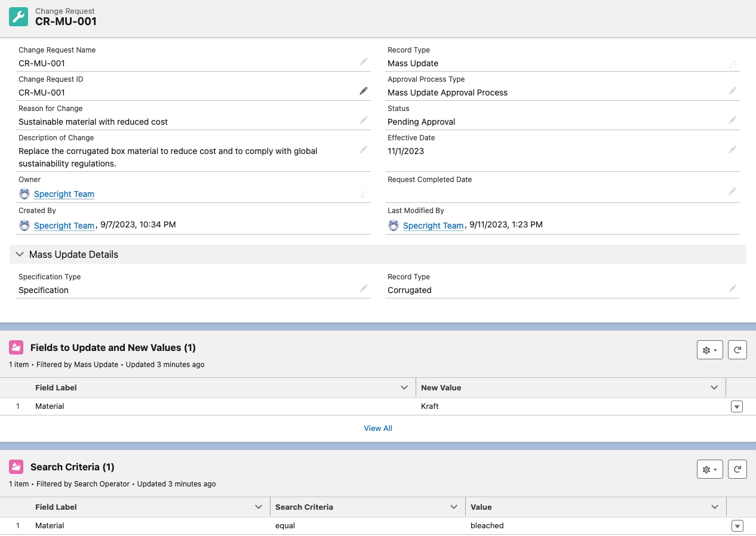This screenshot has width=756, height=536.
Task: Click View All link
Action: point(378,428)
